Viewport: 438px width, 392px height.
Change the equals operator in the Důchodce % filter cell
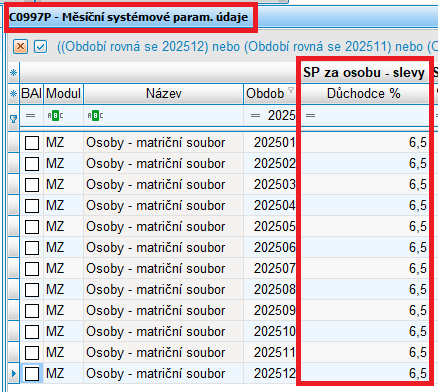point(311,116)
